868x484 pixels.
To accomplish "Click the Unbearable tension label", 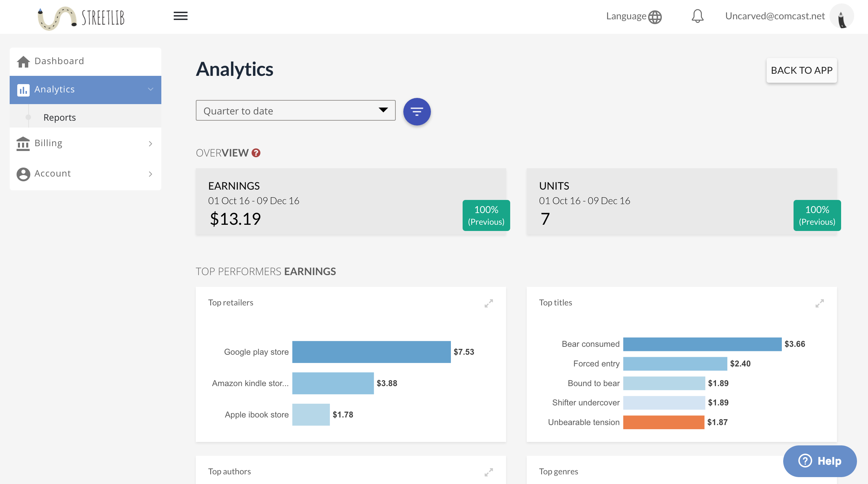I will (x=584, y=422).
